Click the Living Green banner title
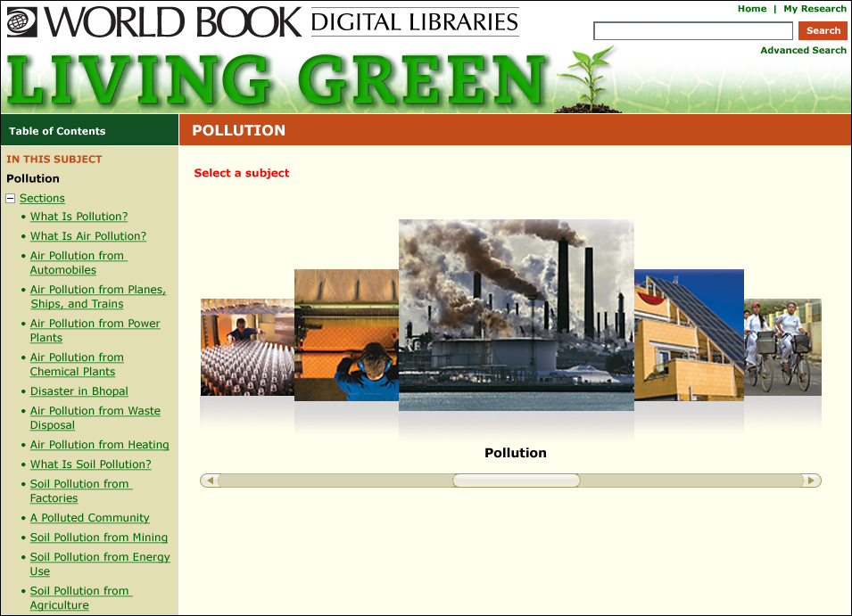This screenshot has height=616, width=852. [x=276, y=79]
